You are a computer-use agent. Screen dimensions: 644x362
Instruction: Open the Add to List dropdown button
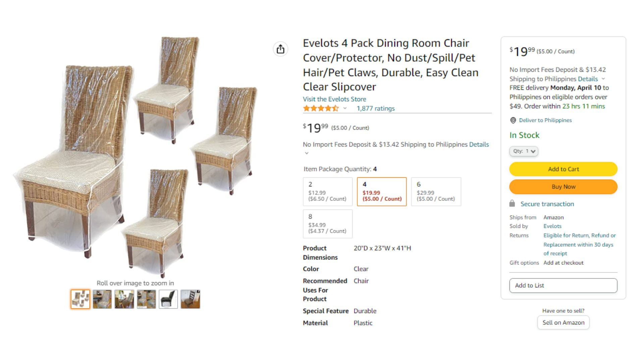click(563, 285)
